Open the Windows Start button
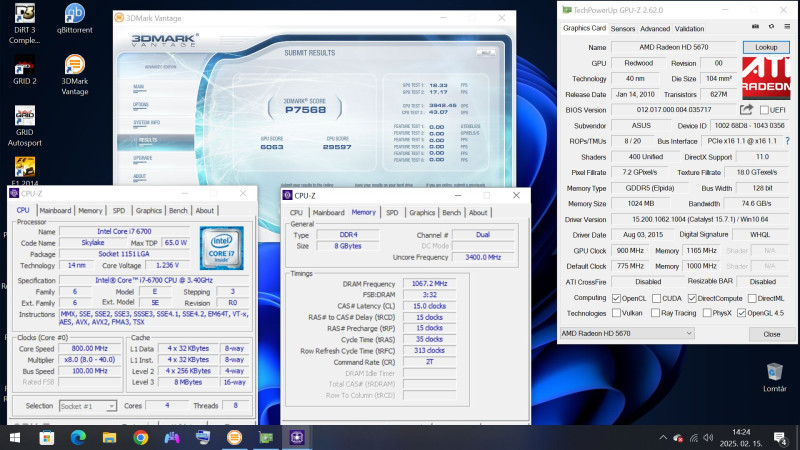 (x=15, y=438)
